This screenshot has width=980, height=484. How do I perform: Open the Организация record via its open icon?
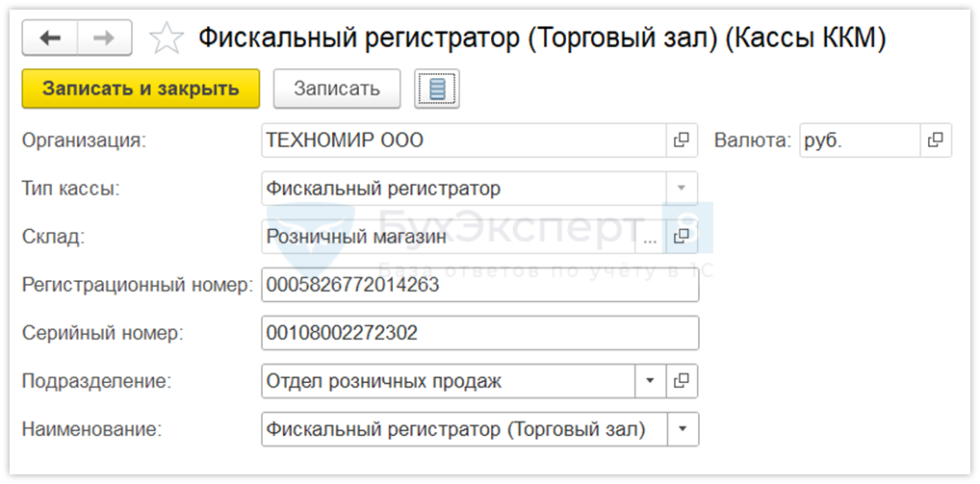coord(682,140)
